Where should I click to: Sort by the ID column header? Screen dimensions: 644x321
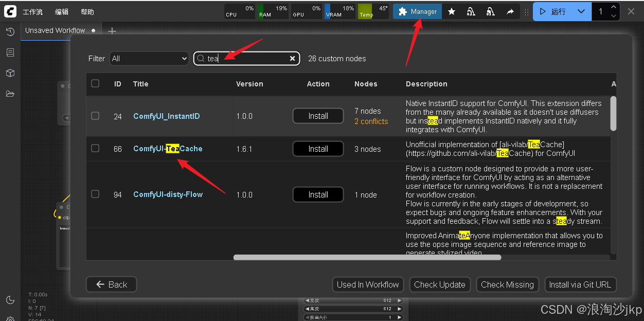(118, 84)
